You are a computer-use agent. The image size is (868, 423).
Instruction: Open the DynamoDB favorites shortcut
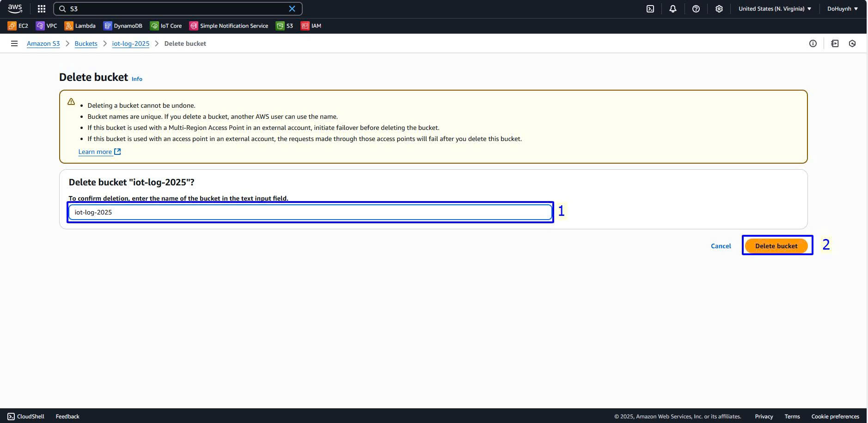[123, 26]
